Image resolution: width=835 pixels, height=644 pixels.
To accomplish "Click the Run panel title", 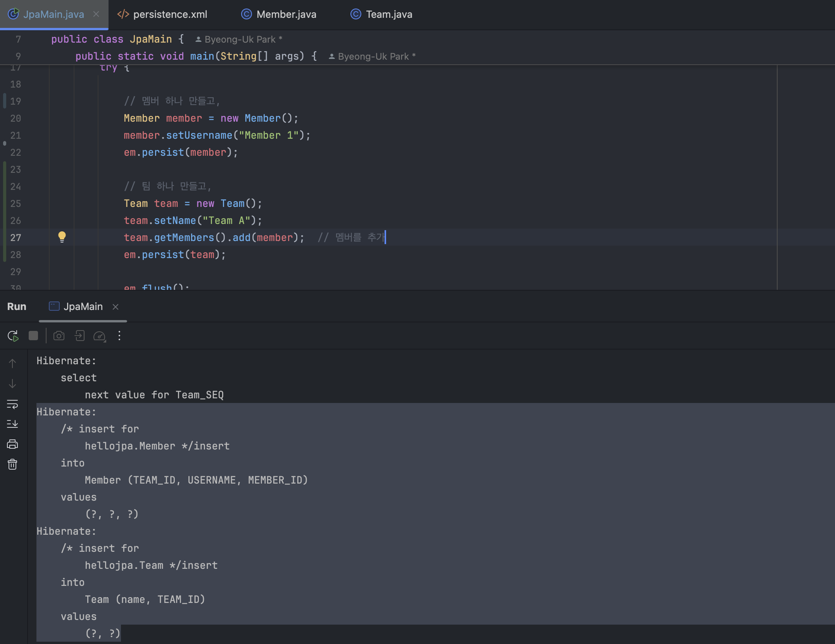I will [17, 307].
